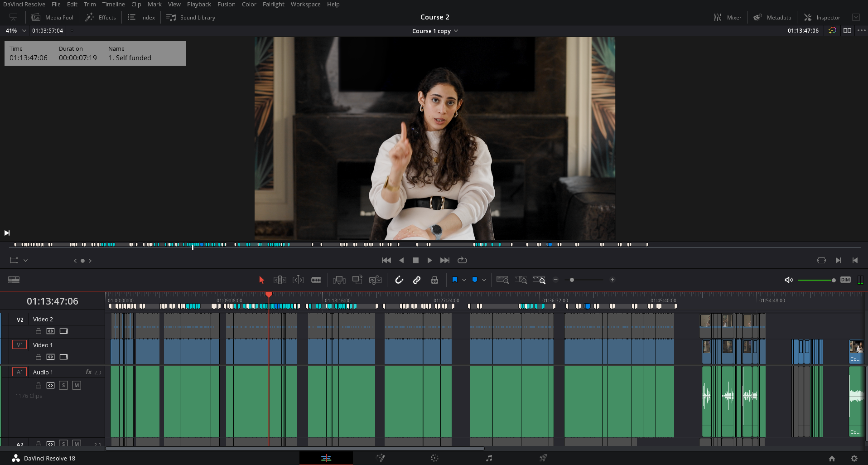Expand the marker color dropdown arrow
The image size is (868, 465).
click(484, 280)
